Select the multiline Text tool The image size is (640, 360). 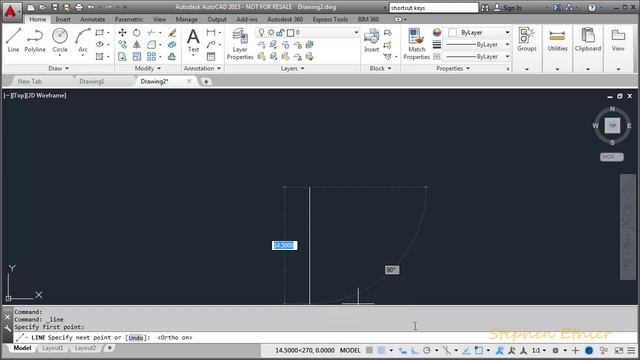click(x=193, y=40)
